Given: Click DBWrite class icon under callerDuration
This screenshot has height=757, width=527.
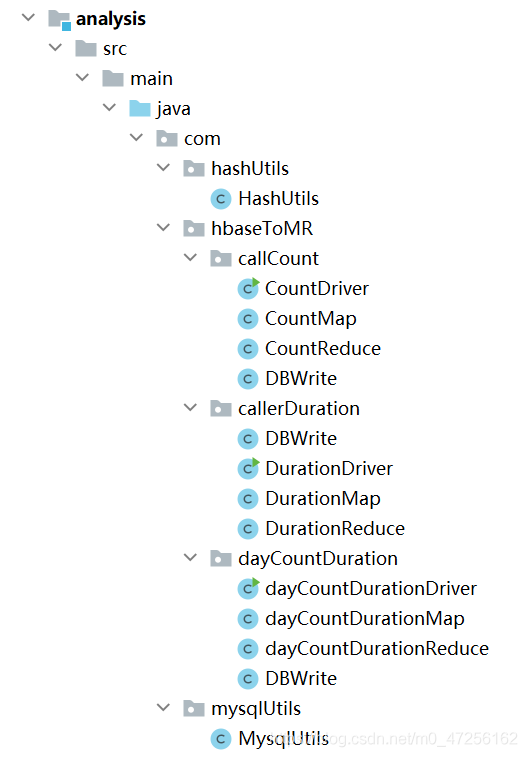Looking at the screenshot, I should pyautogui.click(x=248, y=439).
